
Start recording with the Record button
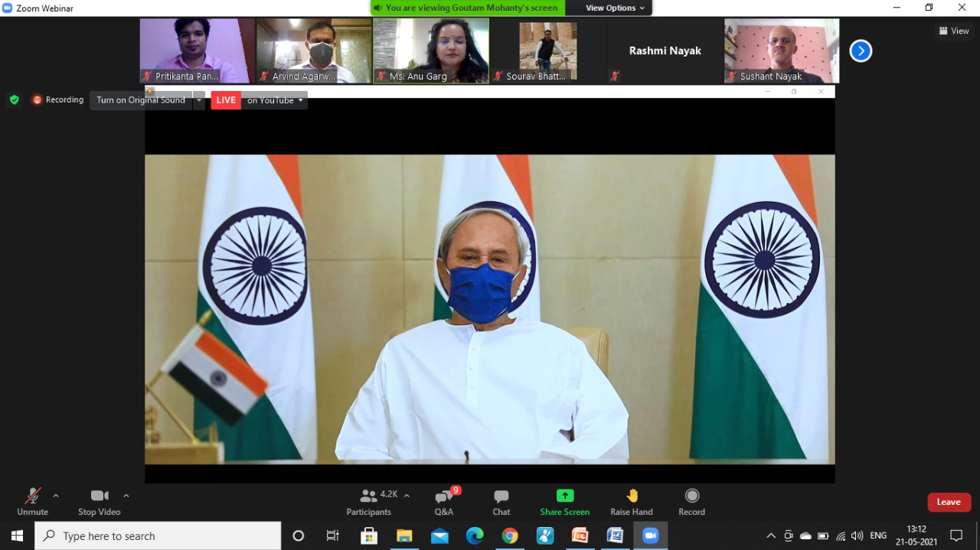coord(692,502)
